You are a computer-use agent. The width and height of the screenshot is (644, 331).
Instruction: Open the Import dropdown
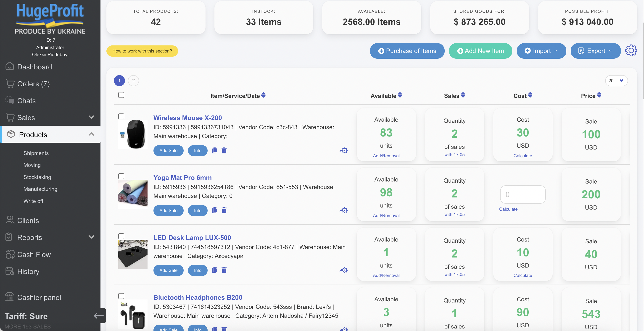click(x=541, y=51)
